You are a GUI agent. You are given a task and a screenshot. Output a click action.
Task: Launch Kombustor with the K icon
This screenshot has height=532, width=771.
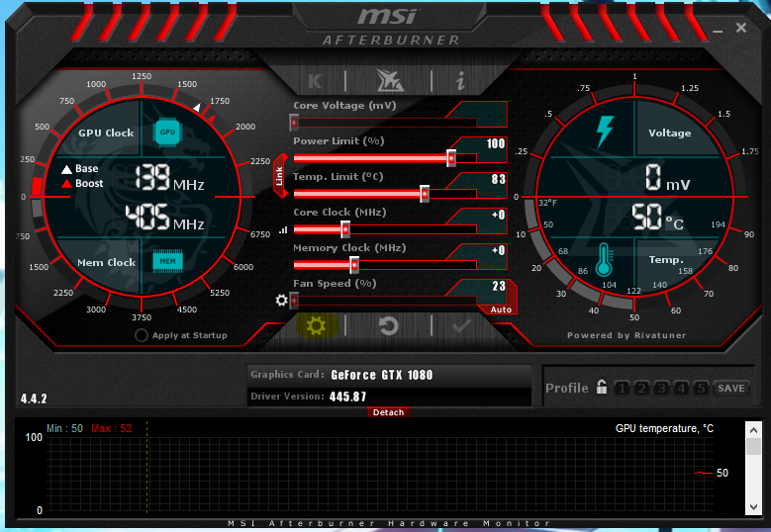(x=314, y=81)
